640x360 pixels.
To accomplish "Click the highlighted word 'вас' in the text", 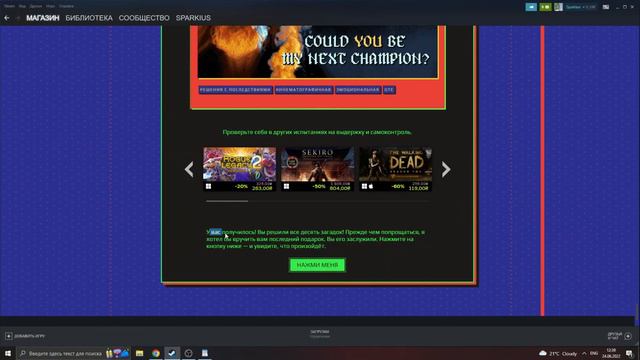I will [216, 232].
